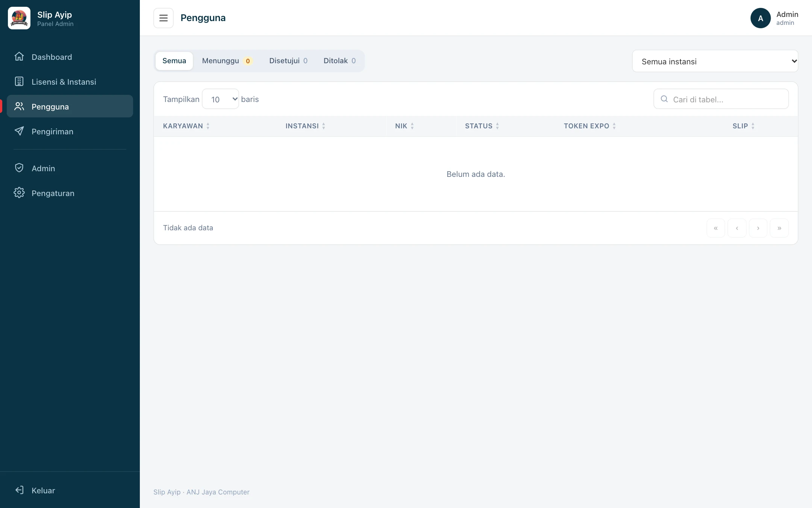
Task: Switch to Disetujui tab
Action: tap(288, 61)
